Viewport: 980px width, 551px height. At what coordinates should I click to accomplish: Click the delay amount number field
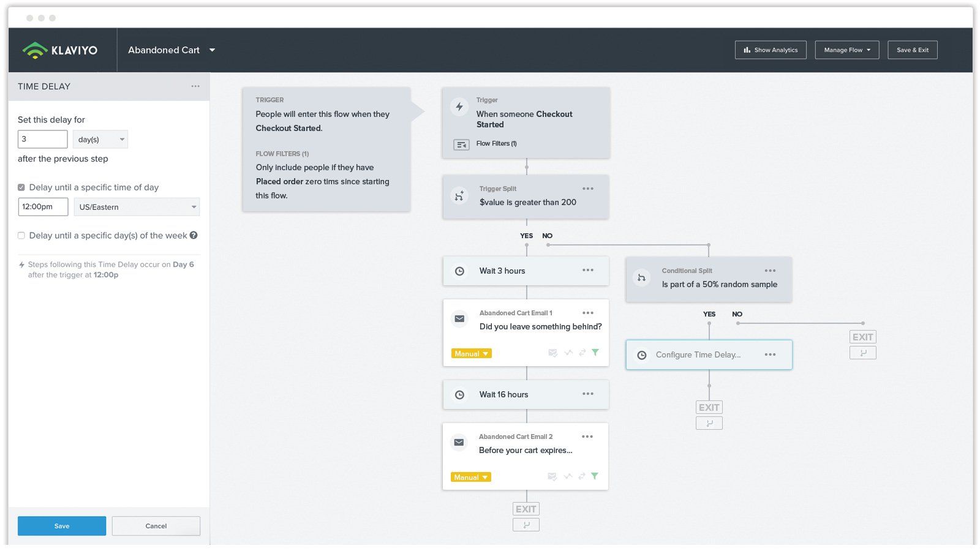click(42, 139)
